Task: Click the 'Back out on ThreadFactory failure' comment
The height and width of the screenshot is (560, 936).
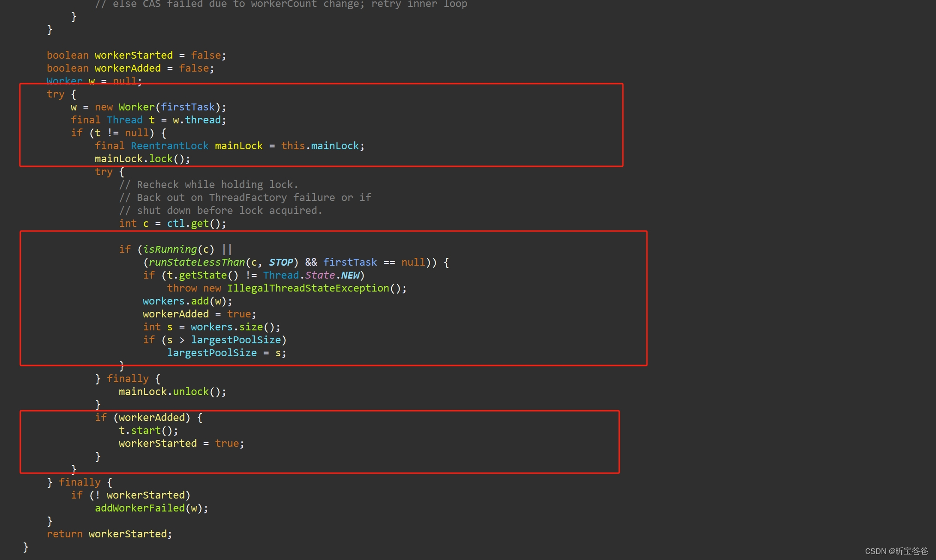Action: pyautogui.click(x=245, y=198)
